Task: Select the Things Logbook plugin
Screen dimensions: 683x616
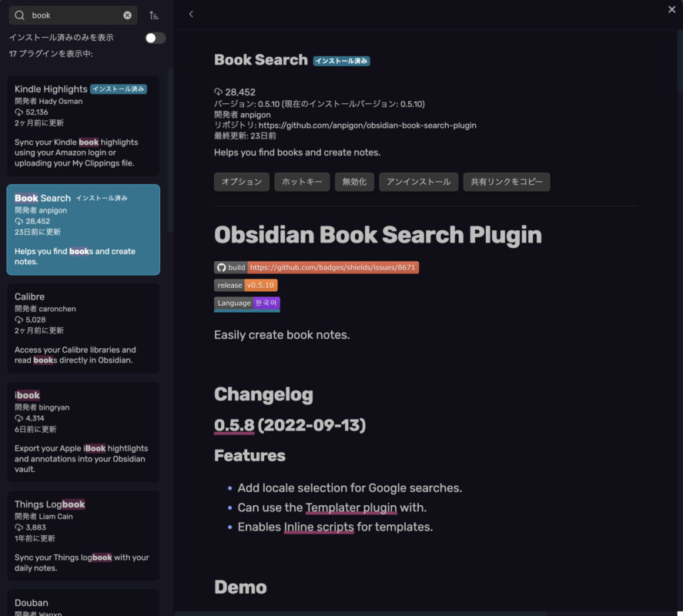Action: click(x=82, y=536)
